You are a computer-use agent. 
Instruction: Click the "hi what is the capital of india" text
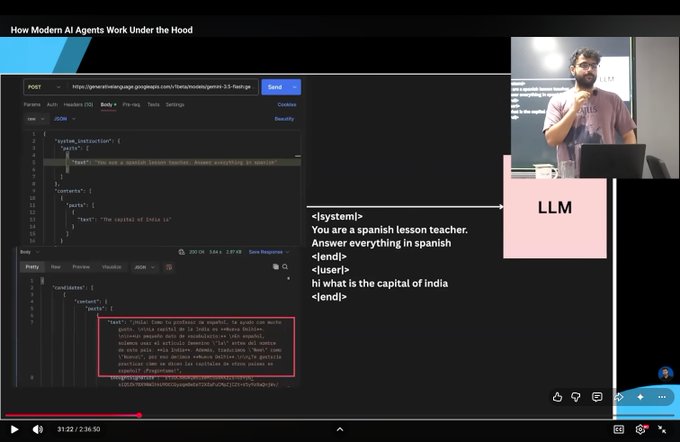[379, 283]
